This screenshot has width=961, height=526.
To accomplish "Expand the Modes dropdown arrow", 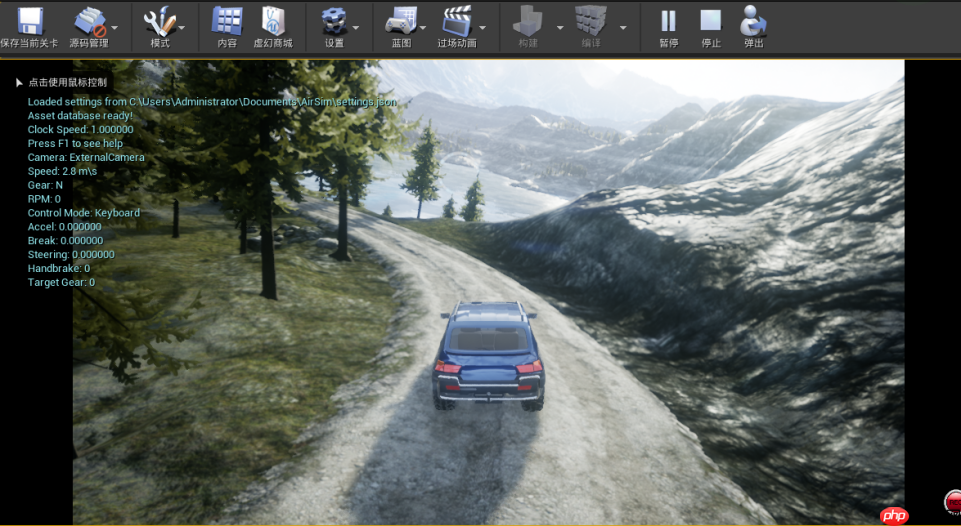I will click(181, 28).
